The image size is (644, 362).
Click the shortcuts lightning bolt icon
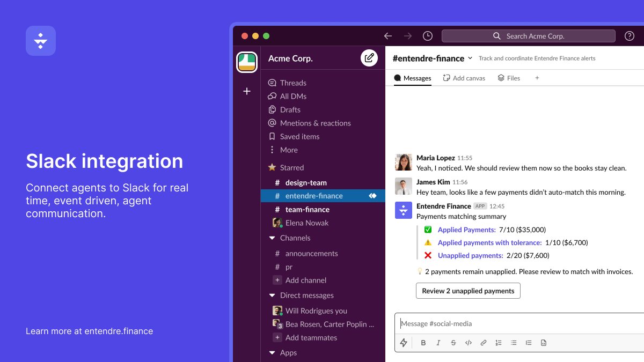click(x=404, y=343)
